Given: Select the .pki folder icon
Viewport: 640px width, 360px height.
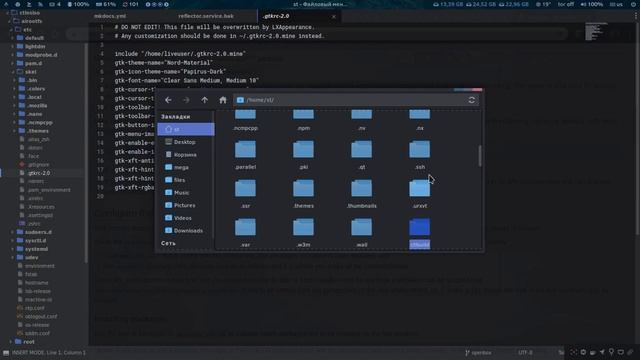Looking at the screenshot, I should (x=303, y=150).
